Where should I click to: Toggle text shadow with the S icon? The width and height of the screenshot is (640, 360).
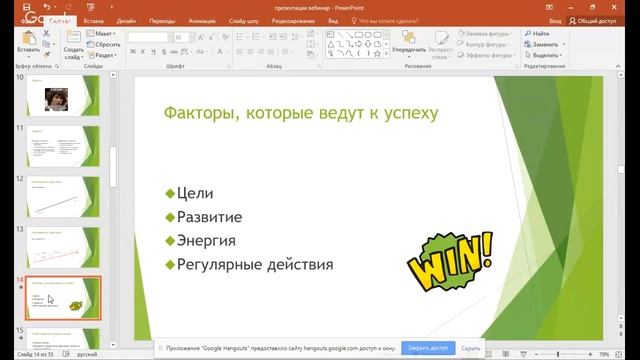(164, 52)
